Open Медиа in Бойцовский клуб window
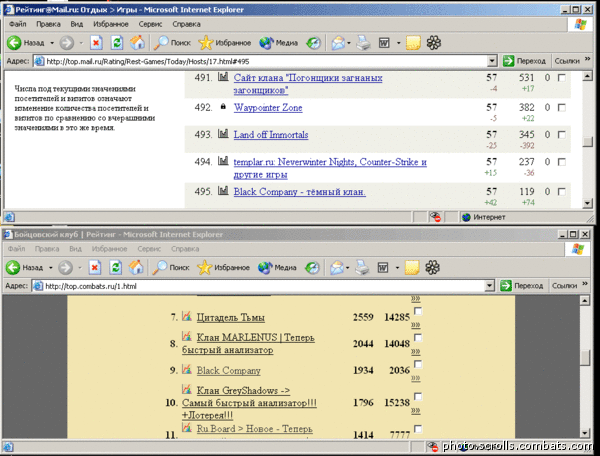This screenshot has width=600, height=456. click(x=277, y=267)
